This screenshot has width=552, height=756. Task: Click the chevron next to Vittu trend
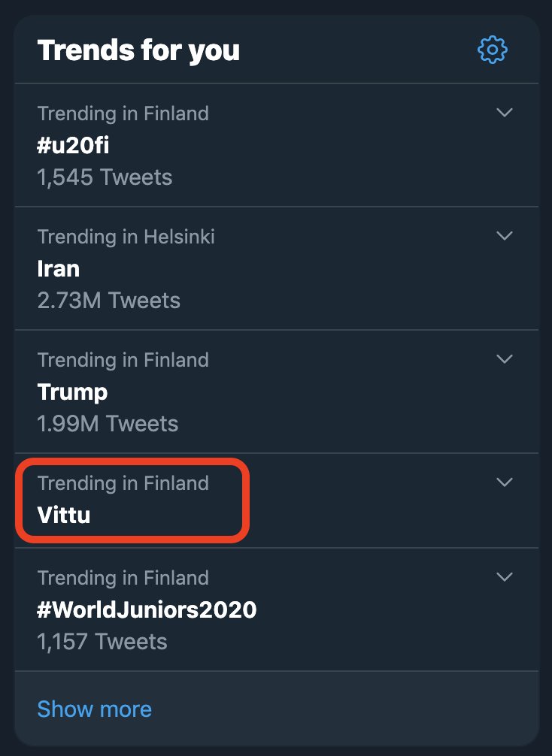[504, 482]
